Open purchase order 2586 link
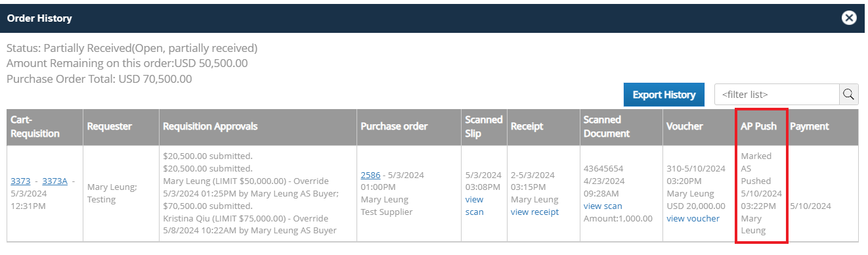868x255 pixels. (x=370, y=175)
